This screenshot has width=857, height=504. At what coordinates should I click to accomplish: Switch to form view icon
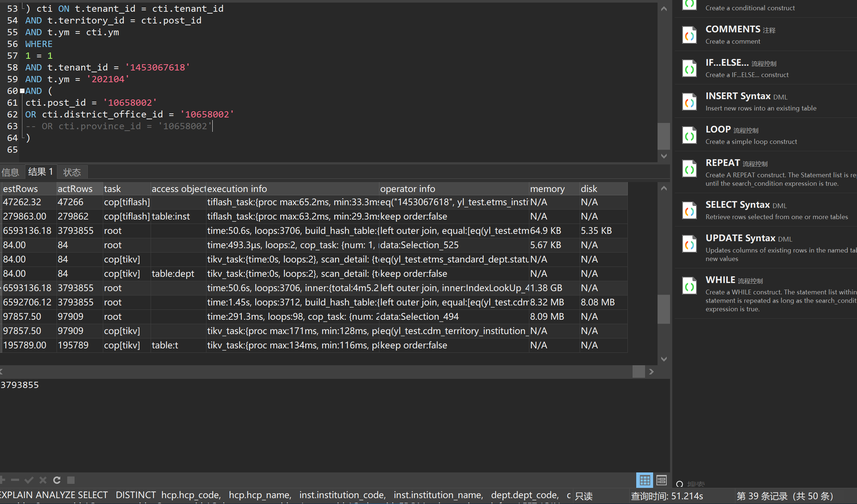(x=662, y=480)
